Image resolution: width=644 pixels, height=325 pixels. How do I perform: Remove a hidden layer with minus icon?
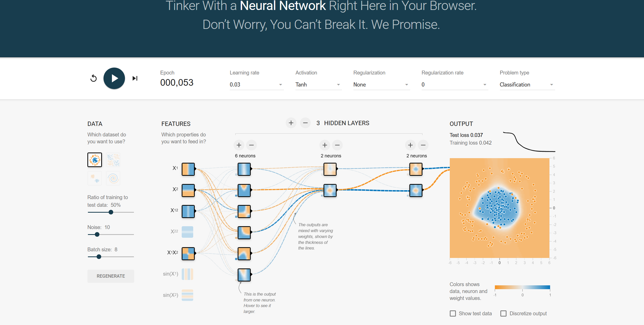305,123
